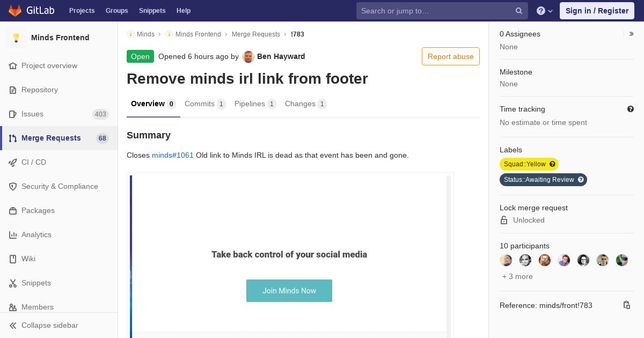Viewport: 644px width, 338px height.
Task: Click the Members people icon
Action: [x=13, y=307]
